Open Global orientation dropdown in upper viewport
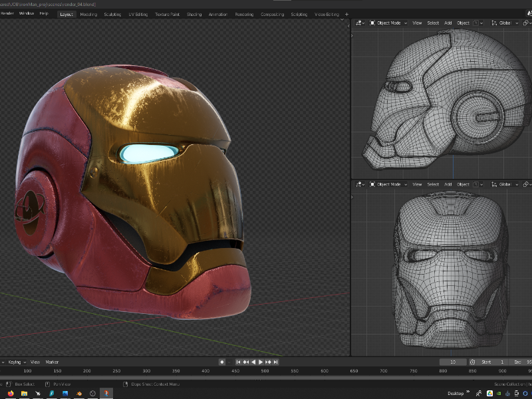This screenshot has height=399, width=532. click(x=505, y=23)
